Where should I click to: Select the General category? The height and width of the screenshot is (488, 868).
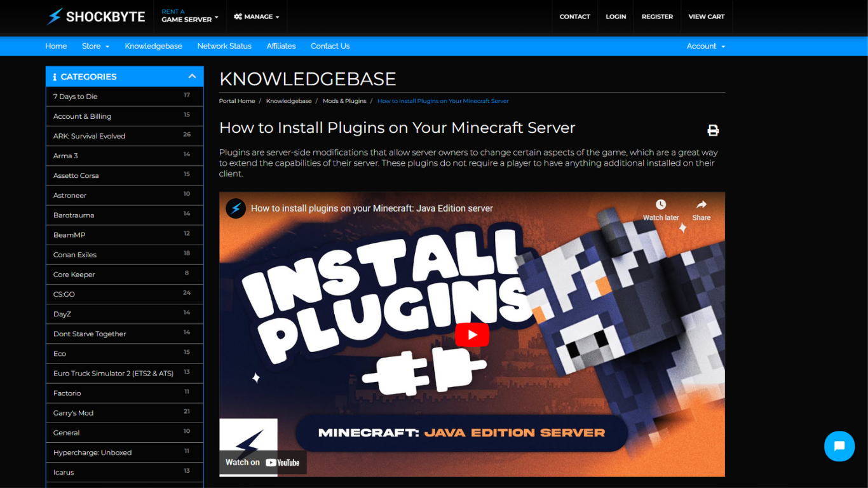(125, 431)
